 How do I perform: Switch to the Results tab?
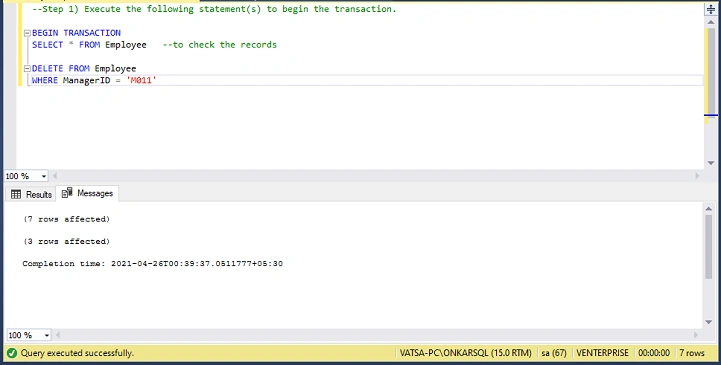pos(31,194)
